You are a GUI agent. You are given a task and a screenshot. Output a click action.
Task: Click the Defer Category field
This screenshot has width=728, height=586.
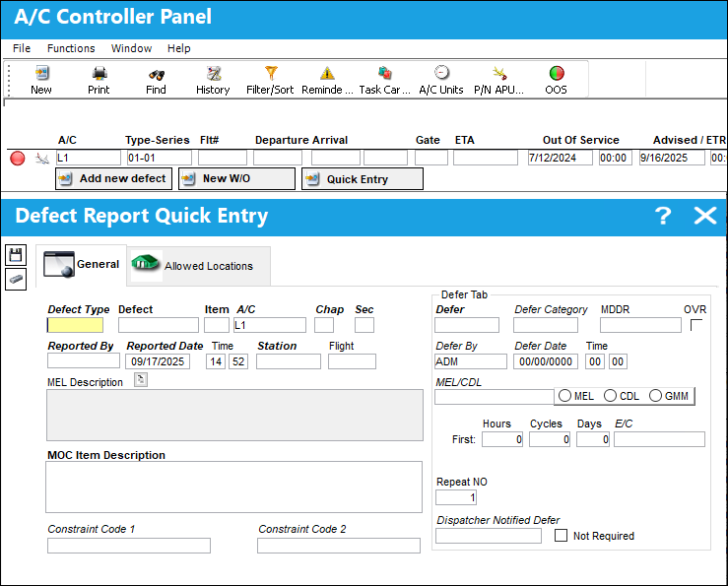click(x=546, y=325)
